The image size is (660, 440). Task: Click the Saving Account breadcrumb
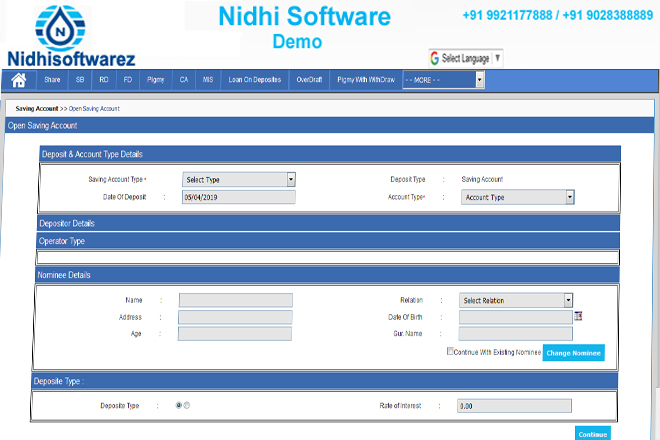coord(37,109)
